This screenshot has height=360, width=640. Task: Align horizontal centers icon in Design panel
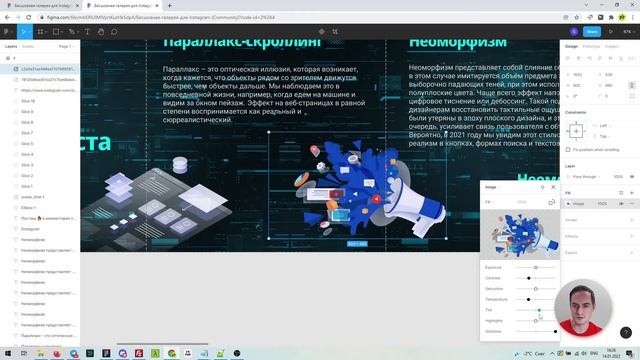pos(578,59)
